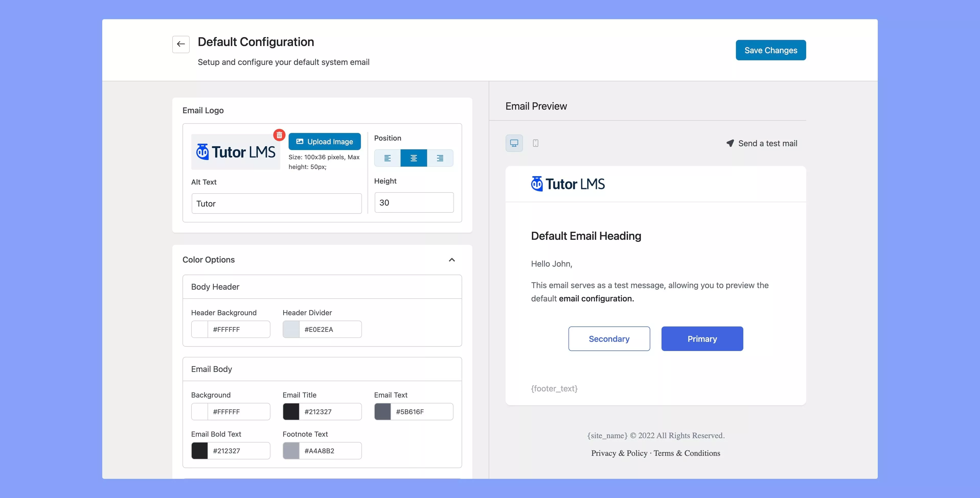Open the Footnote Text color picker

pyautogui.click(x=291, y=450)
